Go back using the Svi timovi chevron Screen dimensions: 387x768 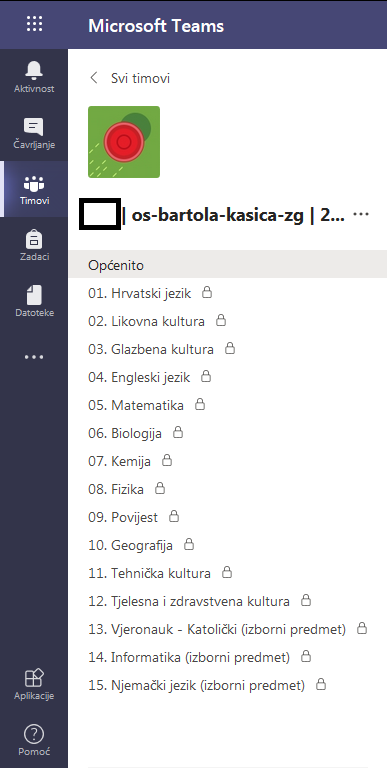click(x=94, y=78)
